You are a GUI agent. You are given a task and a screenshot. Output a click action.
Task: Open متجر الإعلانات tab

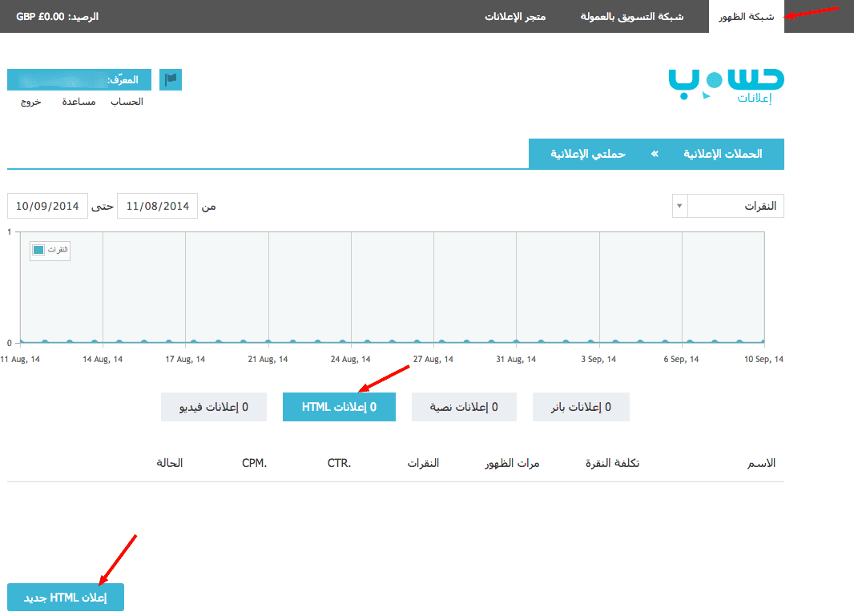pos(515,16)
